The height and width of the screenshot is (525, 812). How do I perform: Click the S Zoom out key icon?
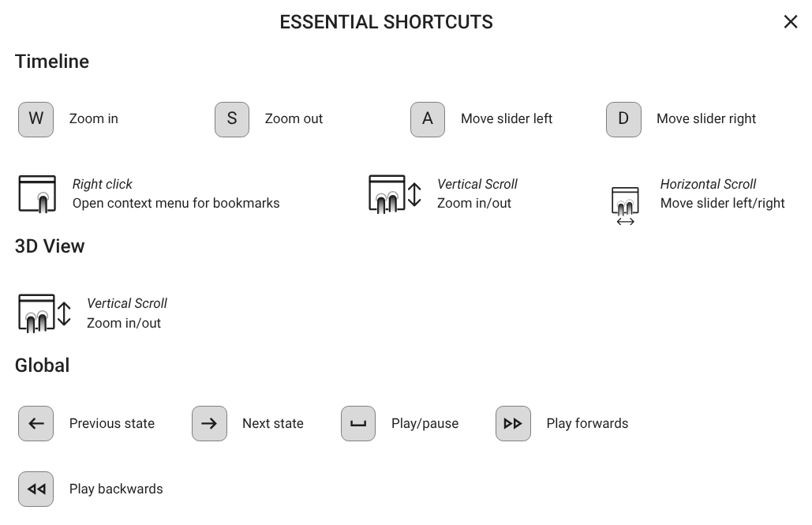(231, 119)
